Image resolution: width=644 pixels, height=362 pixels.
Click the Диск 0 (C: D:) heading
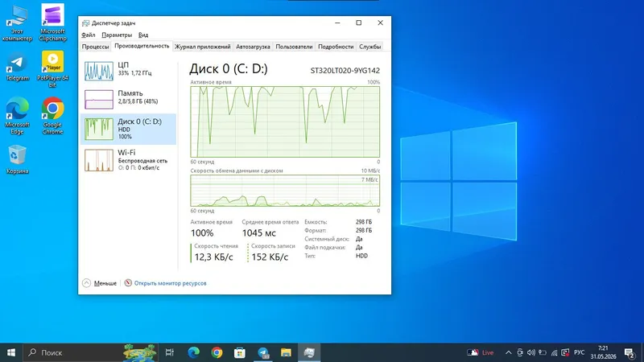pyautogui.click(x=229, y=68)
